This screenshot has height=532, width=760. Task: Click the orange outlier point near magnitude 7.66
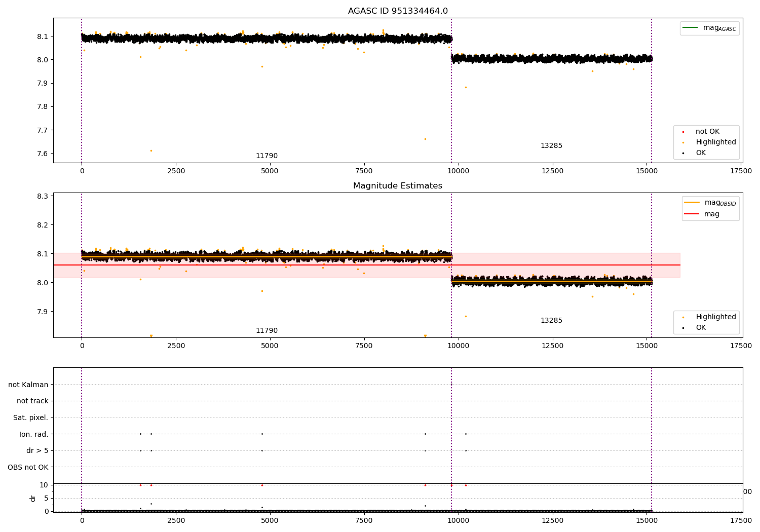[425, 139]
